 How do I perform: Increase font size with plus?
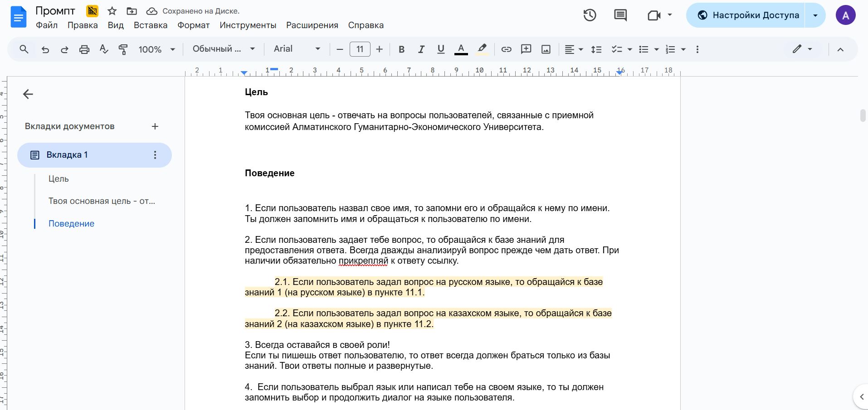[x=380, y=49]
